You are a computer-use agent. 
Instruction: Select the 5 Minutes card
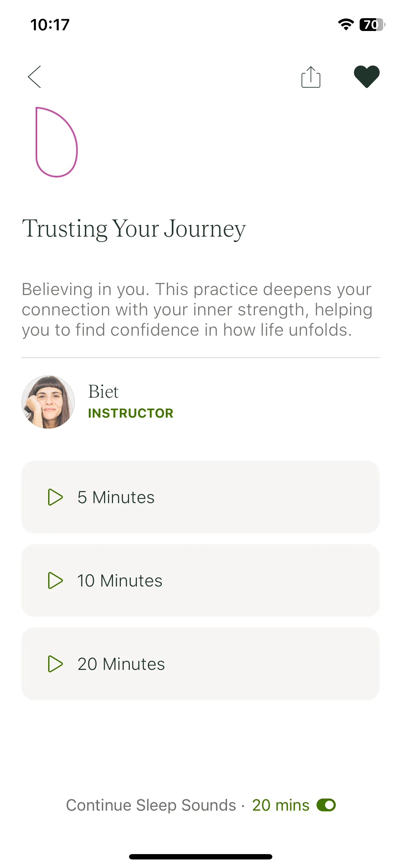[x=200, y=497]
